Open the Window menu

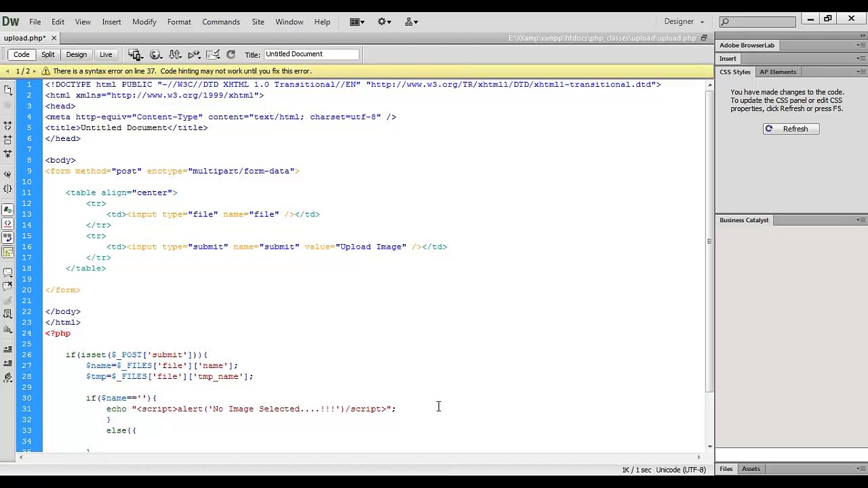point(289,22)
